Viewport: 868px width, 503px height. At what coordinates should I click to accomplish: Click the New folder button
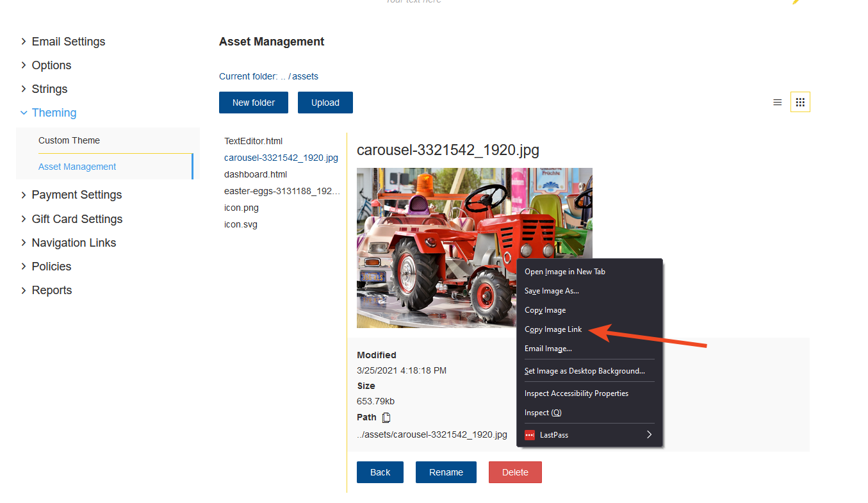tap(254, 103)
